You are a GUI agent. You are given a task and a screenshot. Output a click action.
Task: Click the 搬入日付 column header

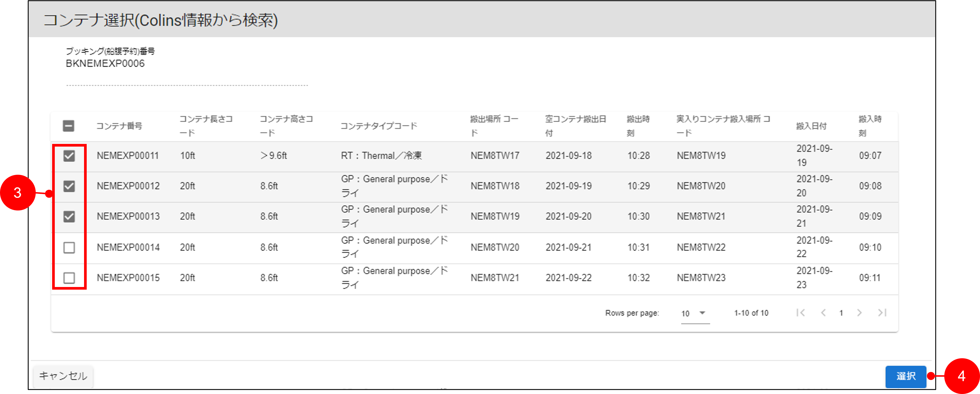click(x=811, y=126)
